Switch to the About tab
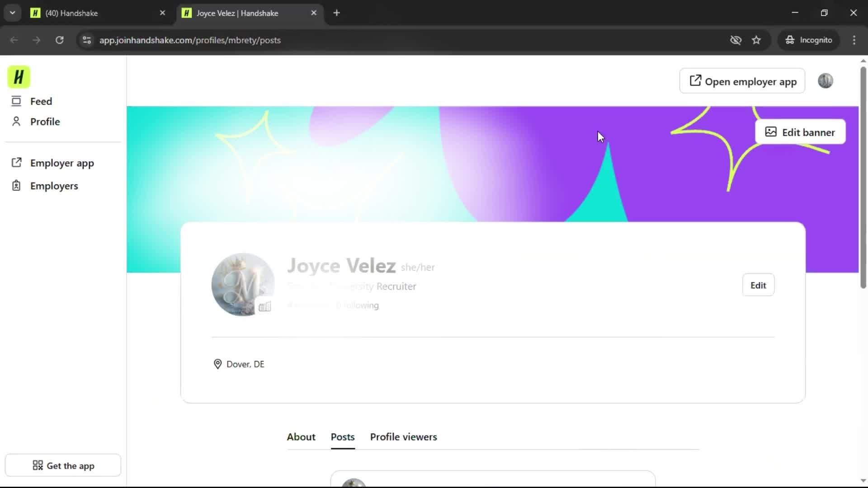The image size is (868, 488). click(301, 437)
